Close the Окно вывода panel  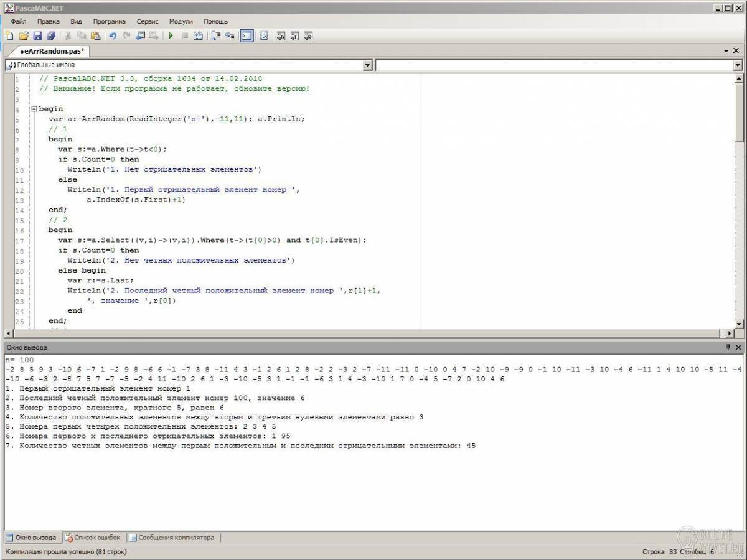click(738, 347)
